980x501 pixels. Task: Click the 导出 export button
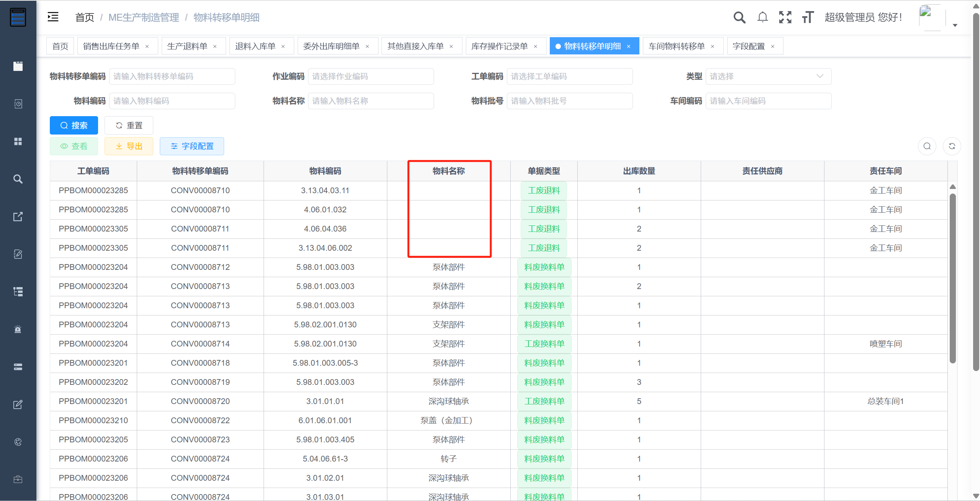pyautogui.click(x=129, y=146)
